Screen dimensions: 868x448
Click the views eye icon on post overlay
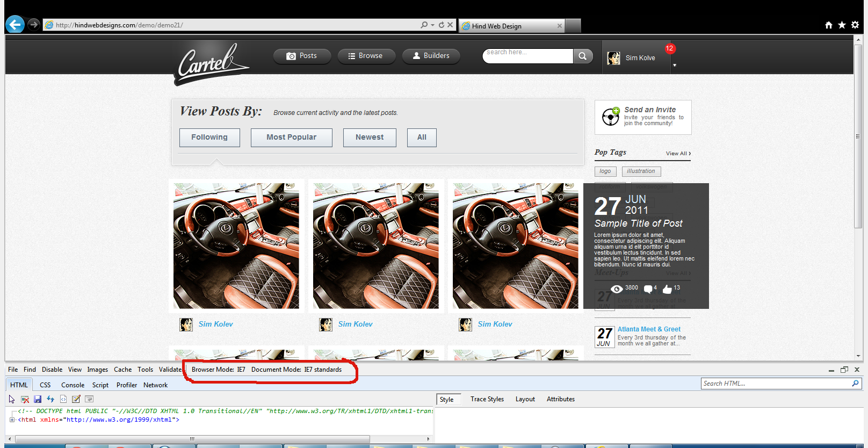[x=617, y=290]
